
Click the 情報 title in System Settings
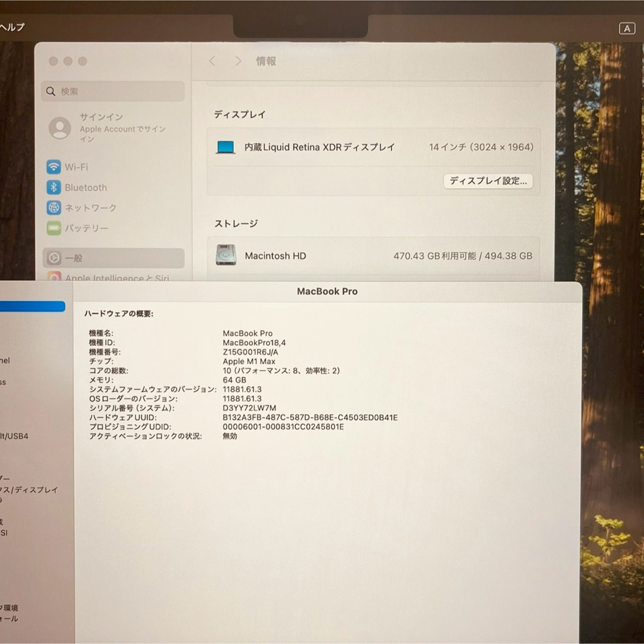click(x=266, y=61)
